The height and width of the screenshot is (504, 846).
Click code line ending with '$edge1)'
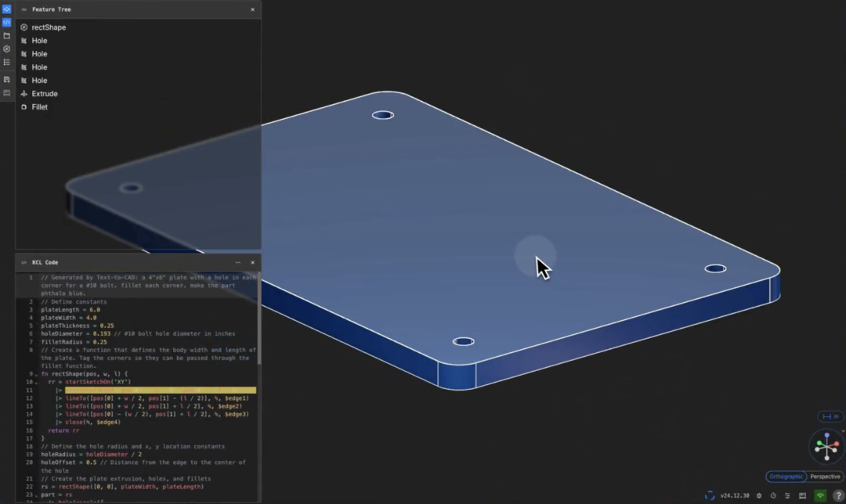pos(152,398)
